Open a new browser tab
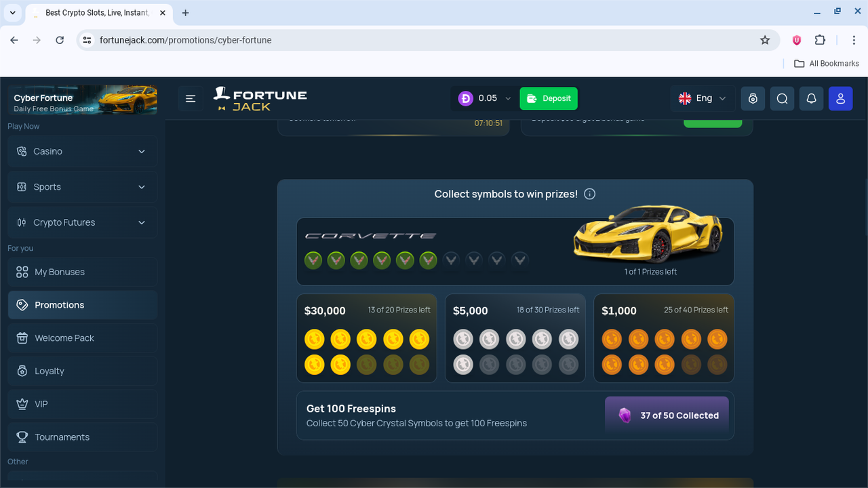Image resolution: width=868 pixels, height=488 pixels. (186, 13)
